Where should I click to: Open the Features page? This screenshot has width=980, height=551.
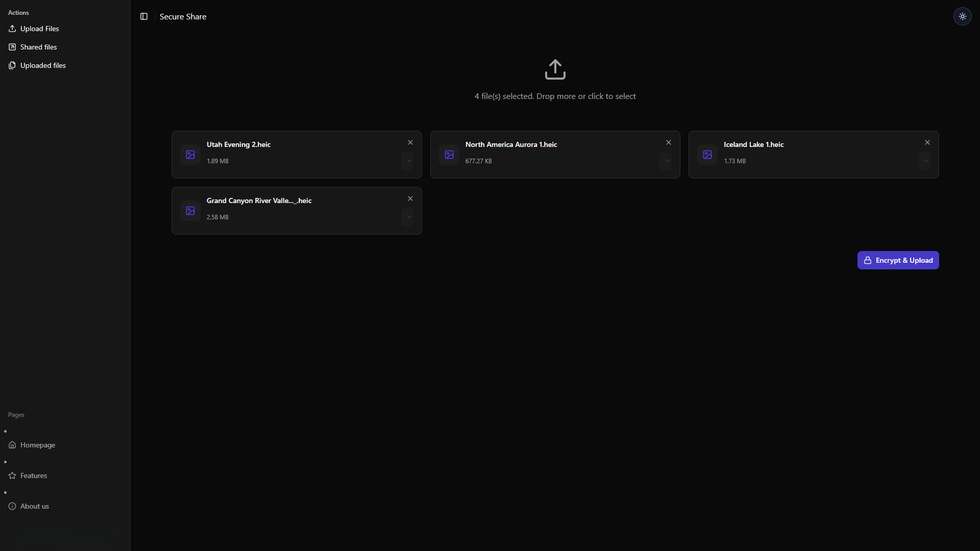point(33,475)
